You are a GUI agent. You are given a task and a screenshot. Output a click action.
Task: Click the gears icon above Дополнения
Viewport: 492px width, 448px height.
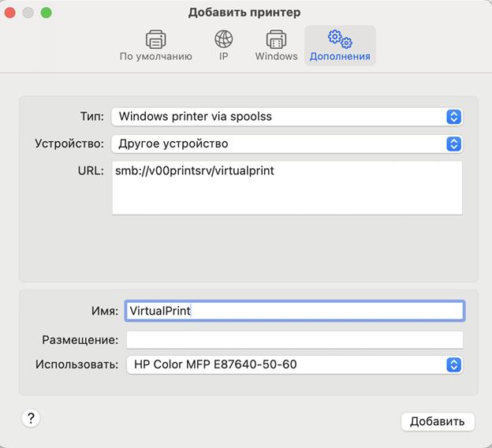(340, 39)
